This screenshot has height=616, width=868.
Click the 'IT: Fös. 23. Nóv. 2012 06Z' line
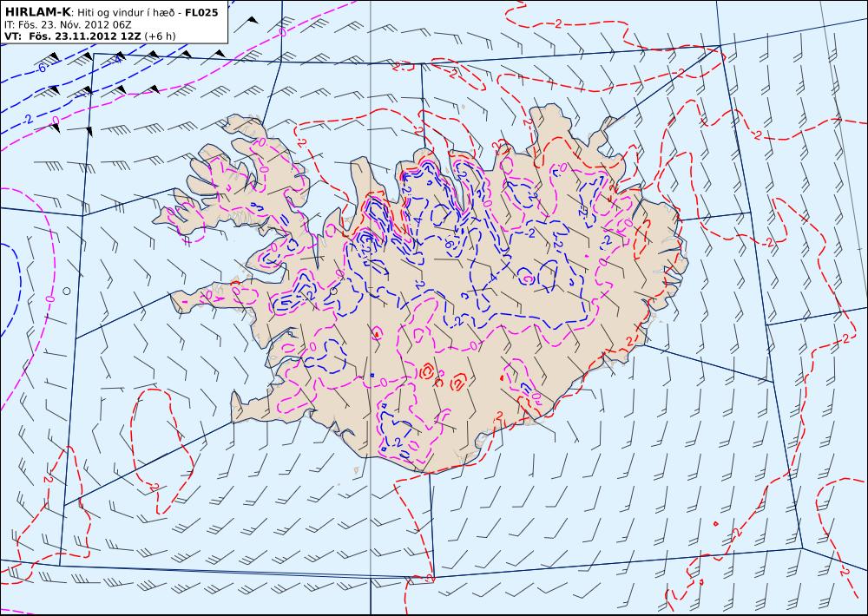pos(68,25)
